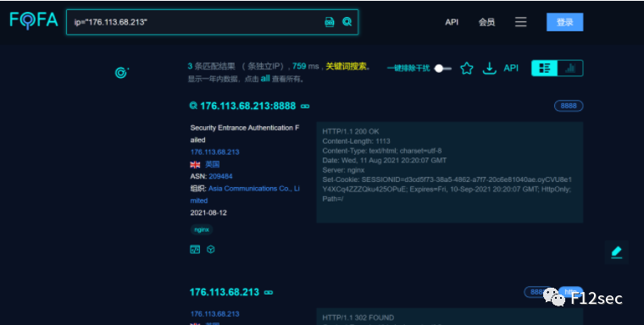Click the date text 2021-08-12
This screenshot has width=644, height=325.
coord(208,212)
